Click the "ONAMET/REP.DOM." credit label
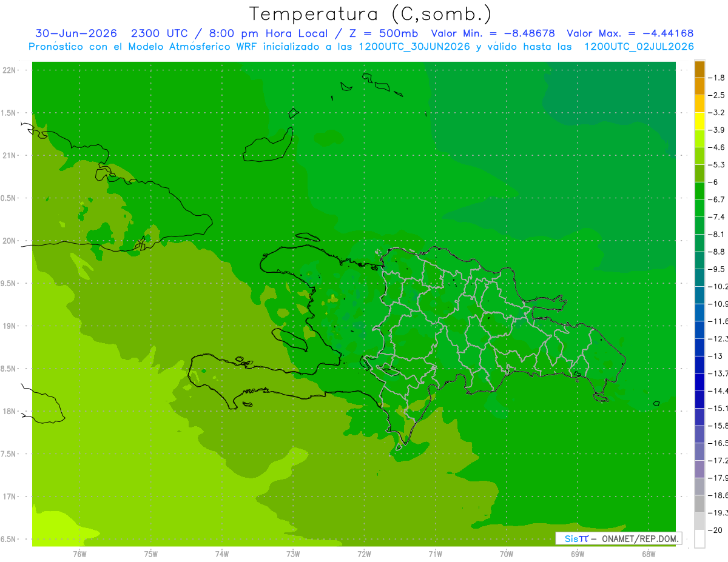 click(639, 538)
